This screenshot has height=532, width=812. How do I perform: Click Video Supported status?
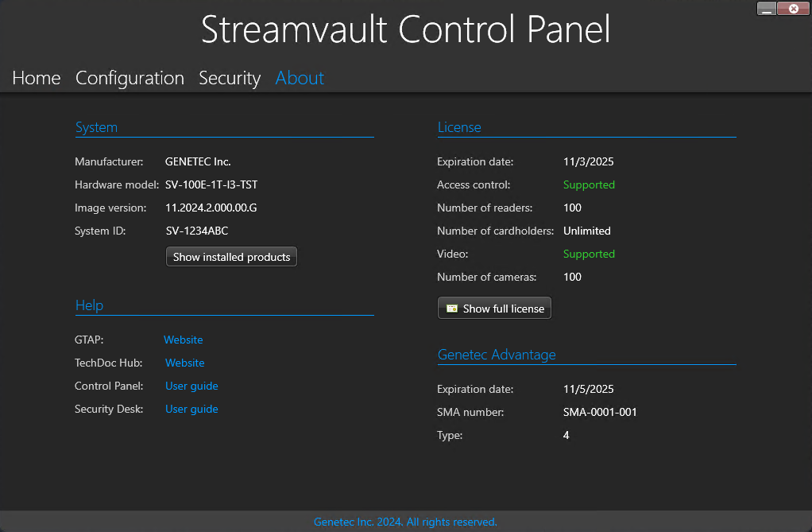point(589,254)
